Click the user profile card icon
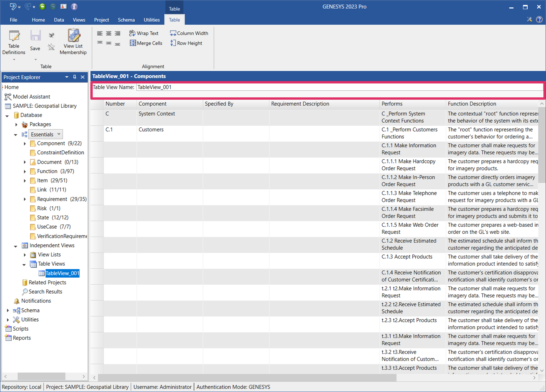The image size is (546, 392). [x=64, y=6]
